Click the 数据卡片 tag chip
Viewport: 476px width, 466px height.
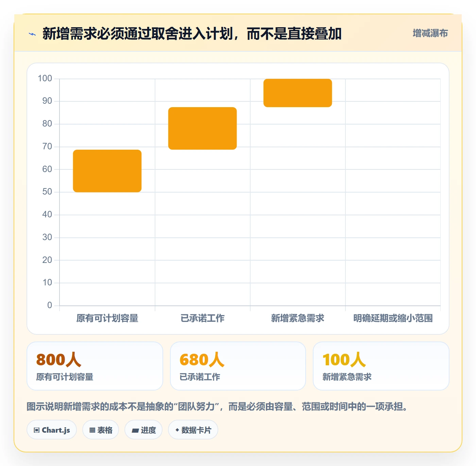coord(193,430)
